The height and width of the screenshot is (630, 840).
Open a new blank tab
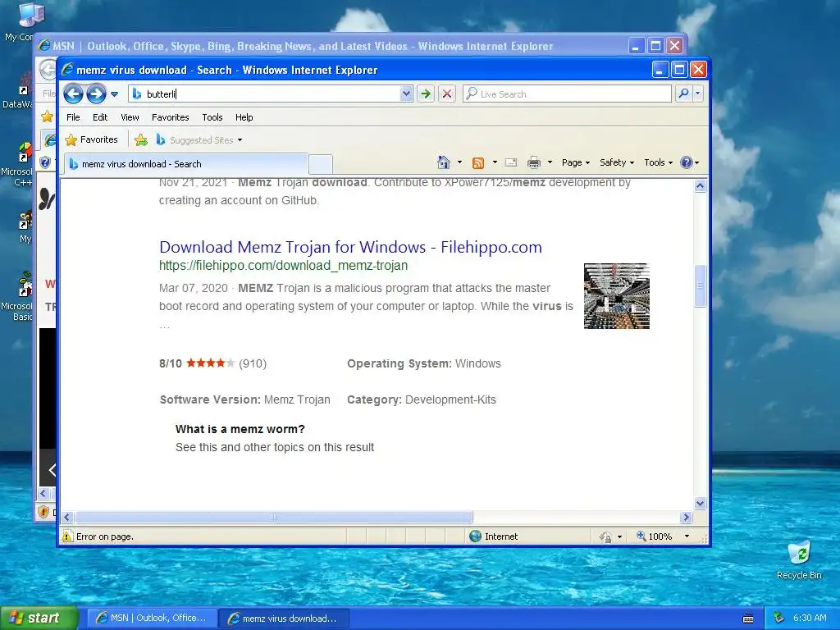coord(321,164)
